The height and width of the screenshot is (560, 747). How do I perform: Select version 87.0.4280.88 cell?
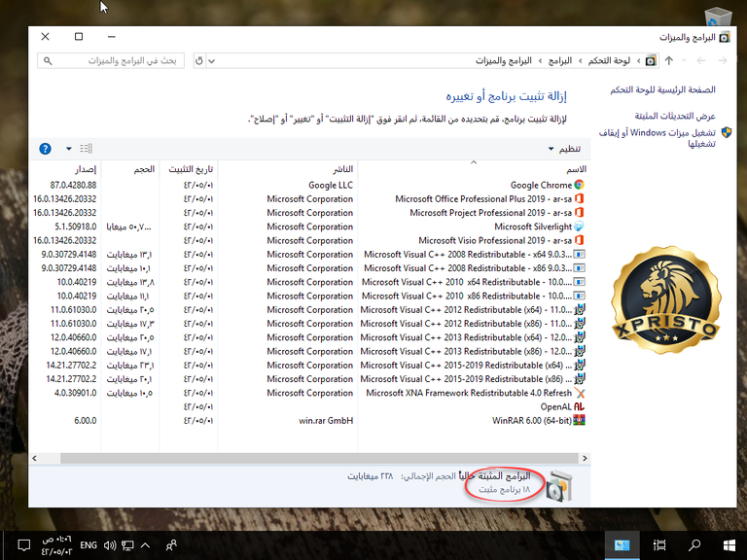click(x=73, y=185)
